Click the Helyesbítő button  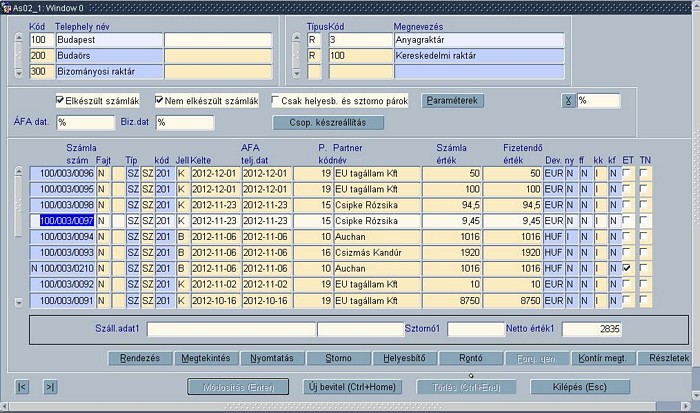pos(404,358)
